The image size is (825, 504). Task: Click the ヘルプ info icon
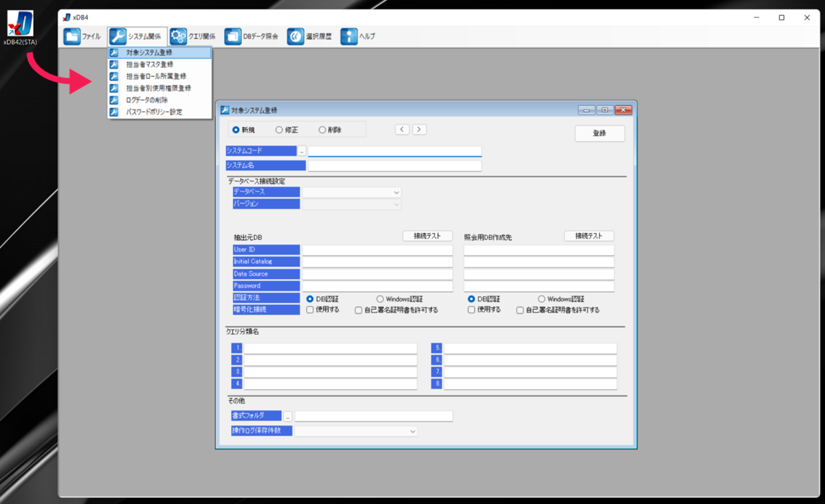coord(349,36)
